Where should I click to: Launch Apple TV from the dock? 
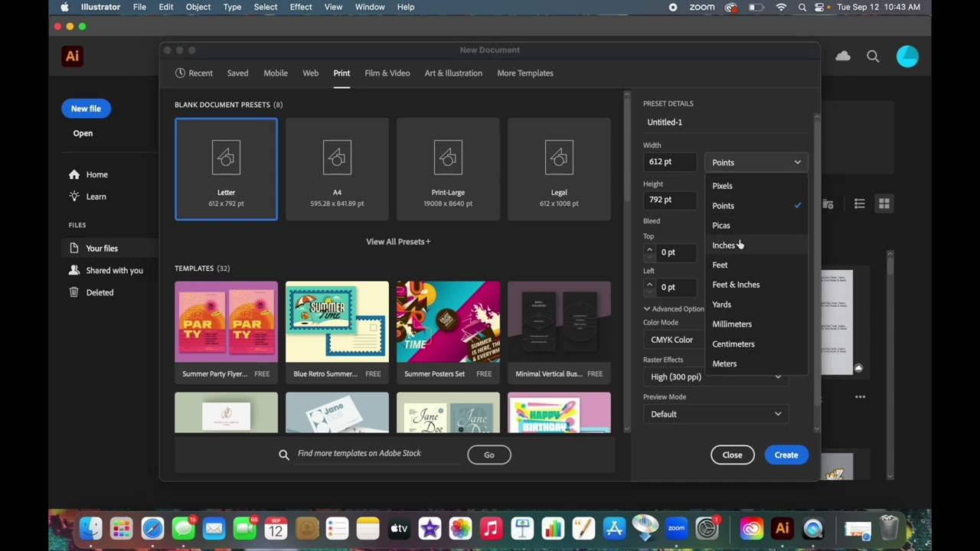[x=399, y=528]
